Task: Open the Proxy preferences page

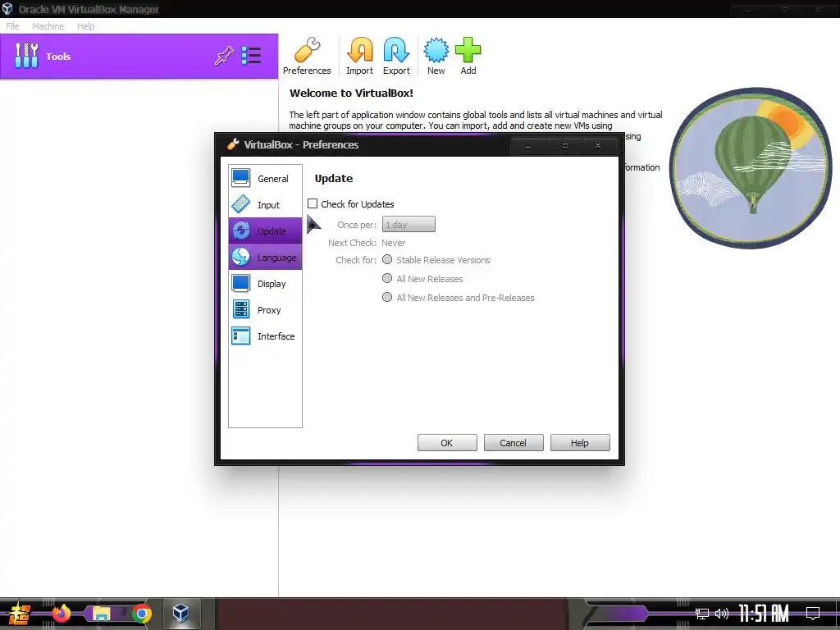Action: [x=265, y=309]
